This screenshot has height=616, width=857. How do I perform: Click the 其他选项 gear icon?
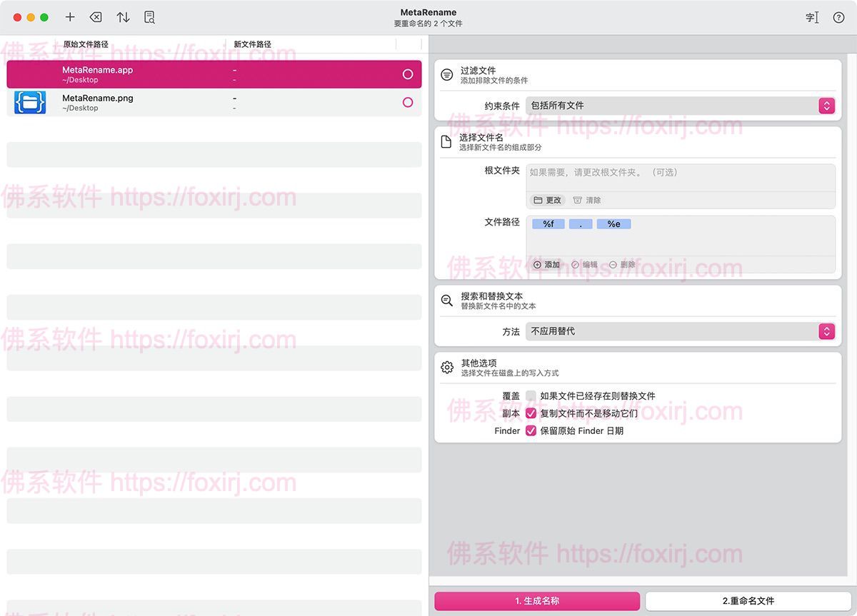pos(447,368)
